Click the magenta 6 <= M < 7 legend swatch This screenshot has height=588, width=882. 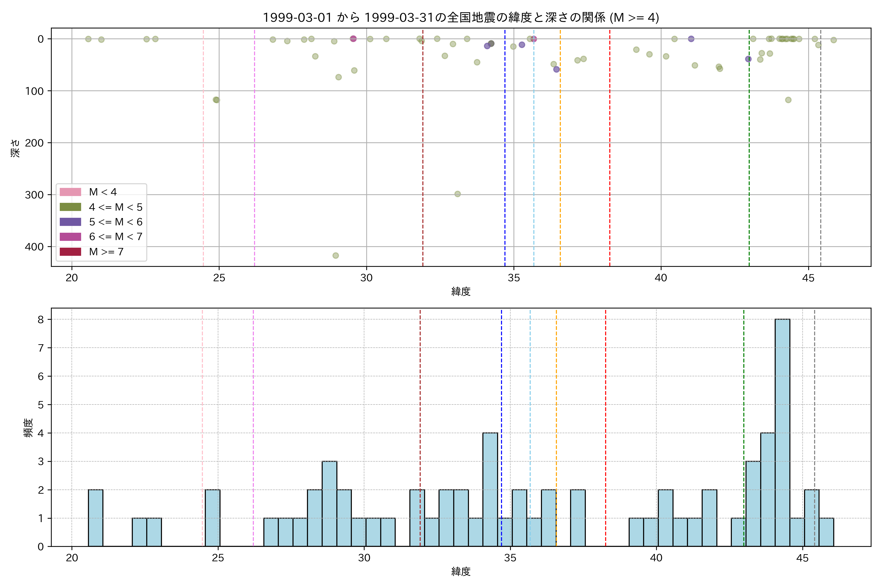click(70, 237)
